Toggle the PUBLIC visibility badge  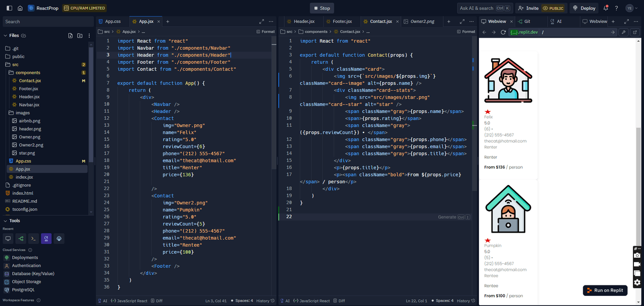[553, 8]
